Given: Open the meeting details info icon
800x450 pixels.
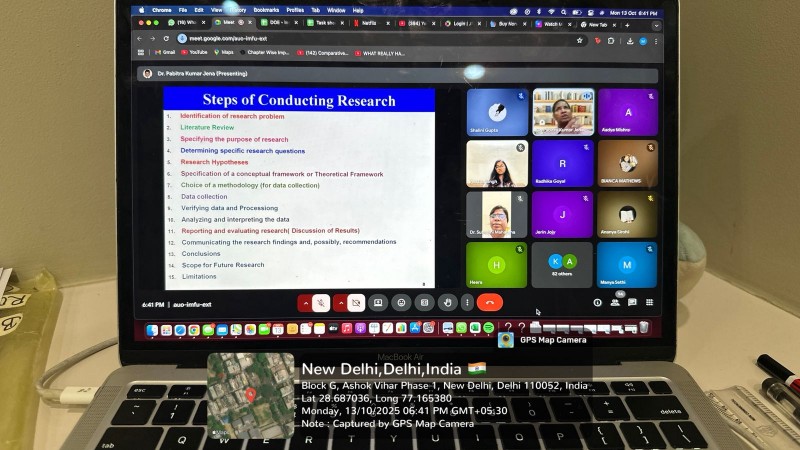Looking at the screenshot, I should [x=598, y=302].
